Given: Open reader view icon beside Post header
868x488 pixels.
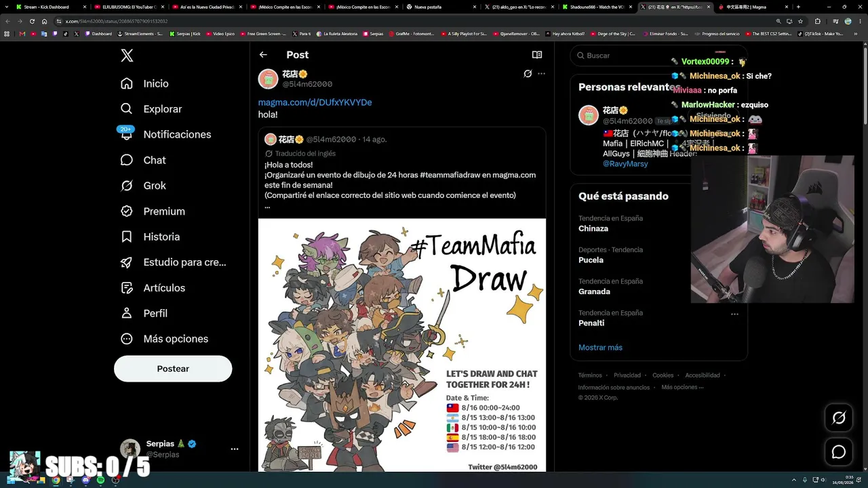Looking at the screenshot, I should point(537,55).
